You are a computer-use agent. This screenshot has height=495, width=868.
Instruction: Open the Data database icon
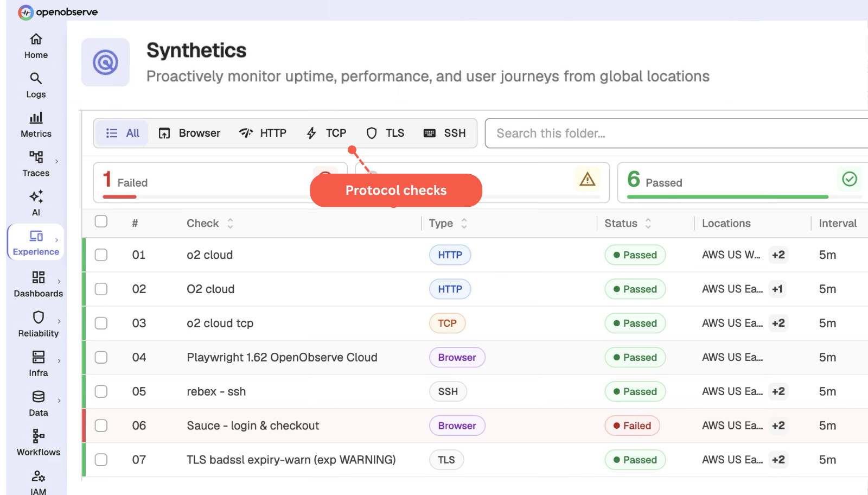[38, 396]
